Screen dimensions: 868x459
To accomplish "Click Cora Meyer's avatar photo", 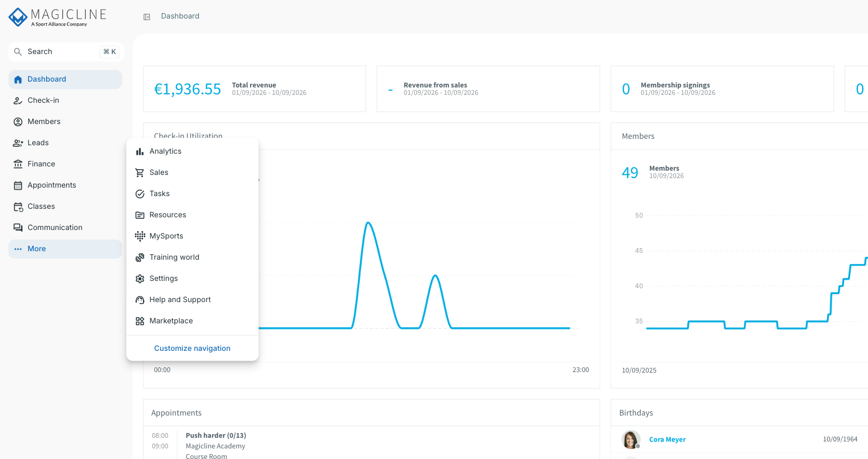I will coord(631,440).
